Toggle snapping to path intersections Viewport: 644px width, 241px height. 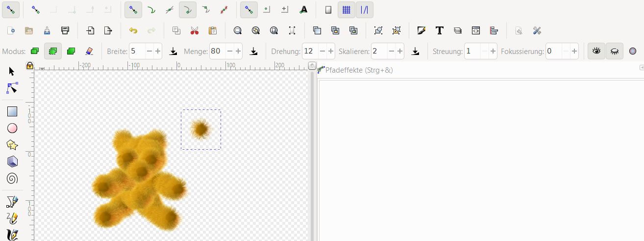coord(169,9)
